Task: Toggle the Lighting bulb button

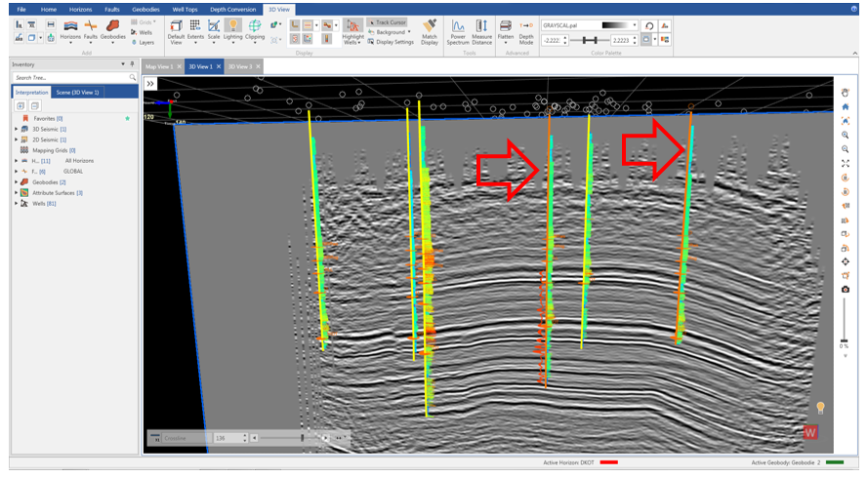Action: point(233,30)
